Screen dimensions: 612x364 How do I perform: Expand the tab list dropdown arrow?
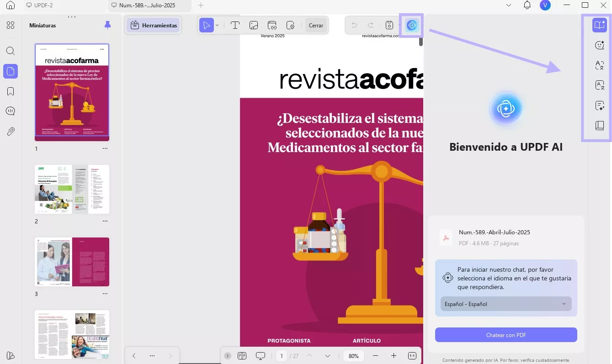coord(509,5)
